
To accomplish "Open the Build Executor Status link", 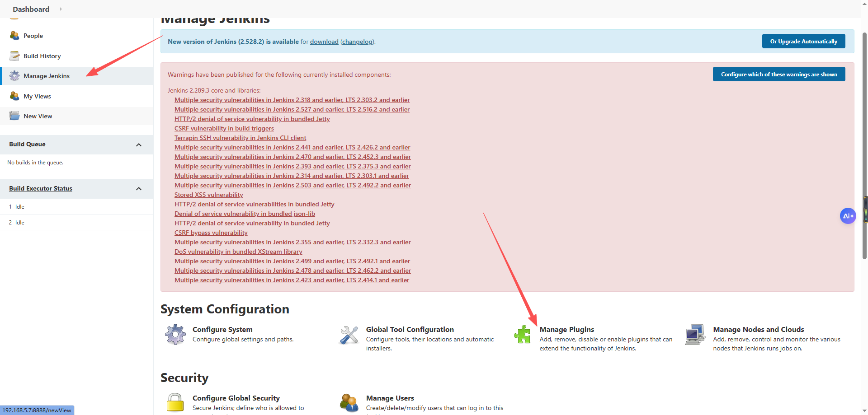I will click(41, 188).
